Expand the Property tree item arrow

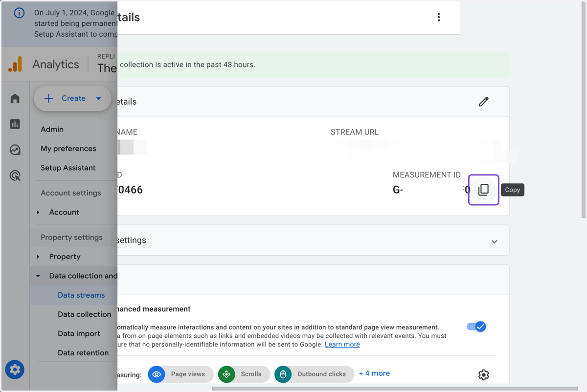(x=38, y=257)
